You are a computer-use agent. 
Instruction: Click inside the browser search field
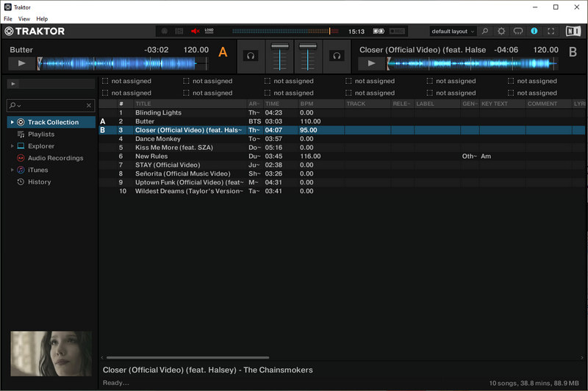tap(52, 105)
